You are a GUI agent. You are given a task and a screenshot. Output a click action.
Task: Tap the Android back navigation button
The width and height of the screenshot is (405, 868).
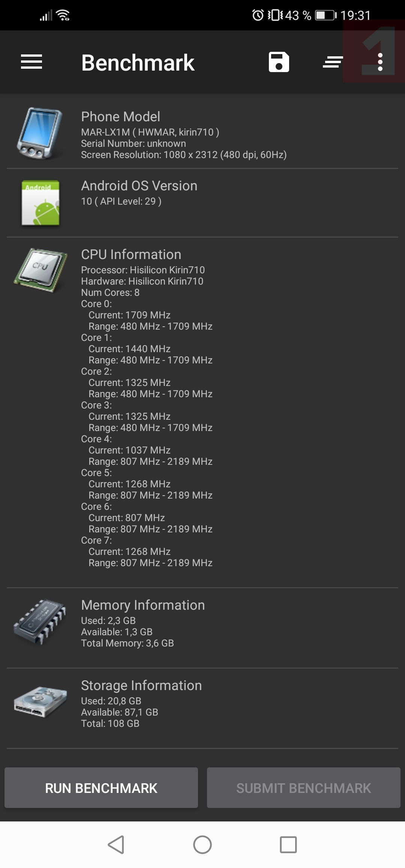116,845
